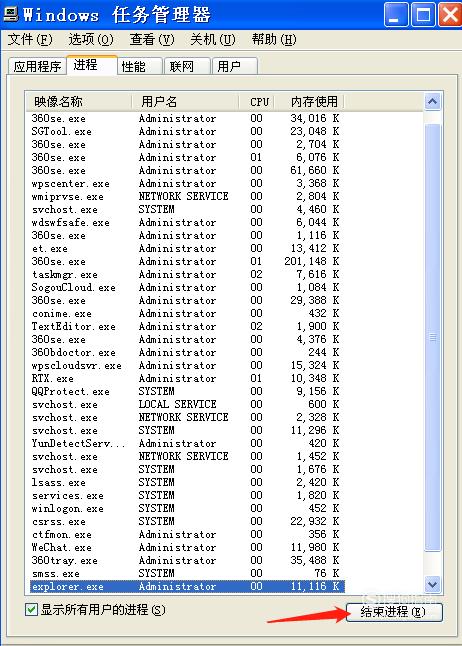
Task: Click the process list scroll down arrow
Action: 432,584
